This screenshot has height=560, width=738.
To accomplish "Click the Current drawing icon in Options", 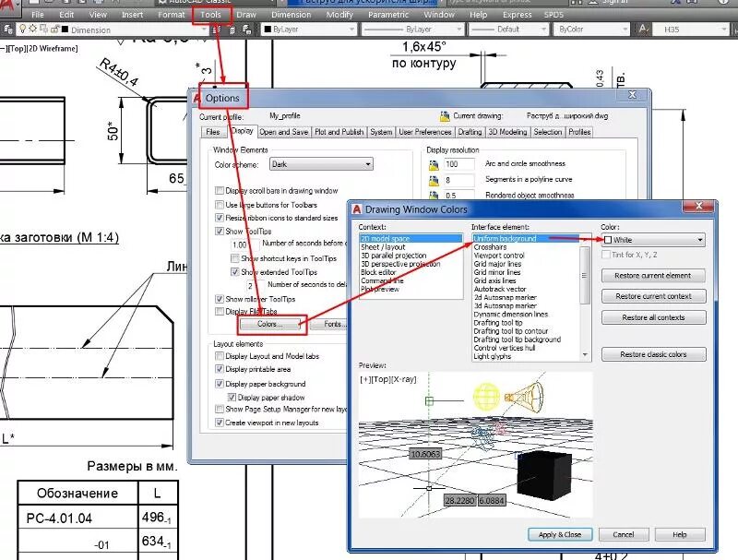I will coord(445,115).
